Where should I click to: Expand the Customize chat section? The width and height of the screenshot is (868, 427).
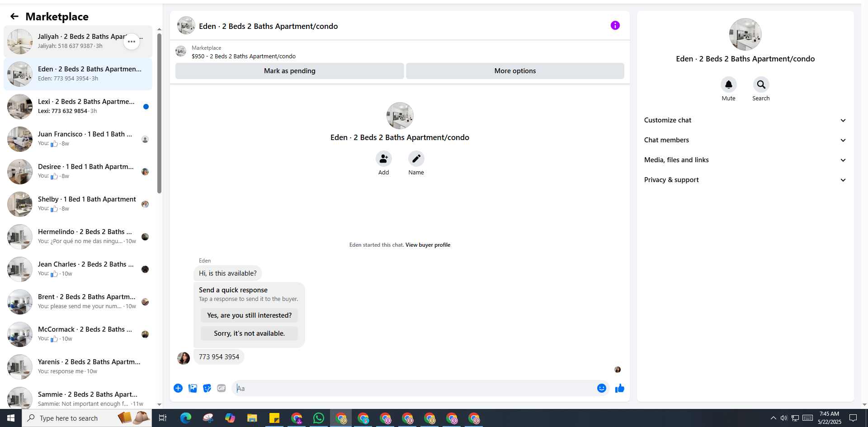pyautogui.click(x=745, y=120)
